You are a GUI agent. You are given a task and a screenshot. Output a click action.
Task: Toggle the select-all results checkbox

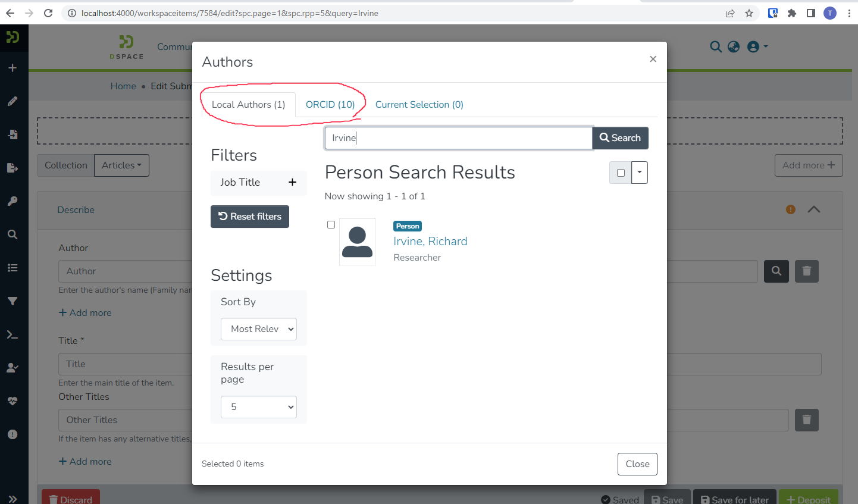point(621,172)
